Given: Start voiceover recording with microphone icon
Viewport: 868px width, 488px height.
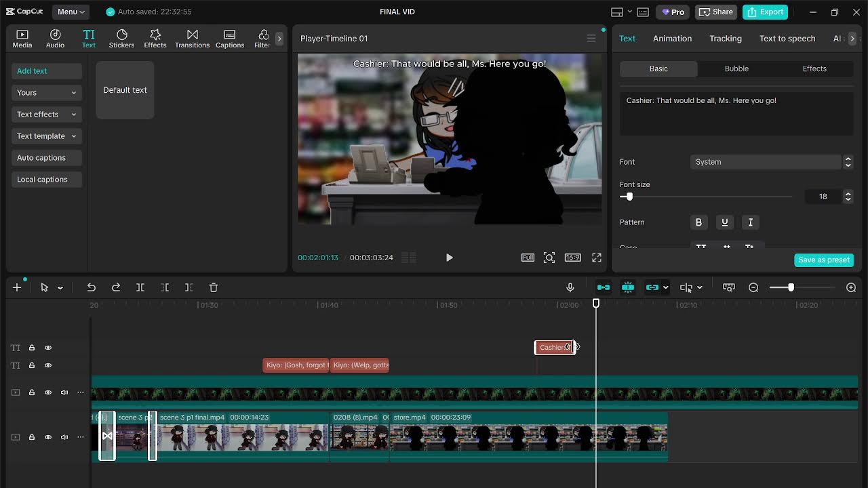Looking at the screenshot, I should 570,287.
